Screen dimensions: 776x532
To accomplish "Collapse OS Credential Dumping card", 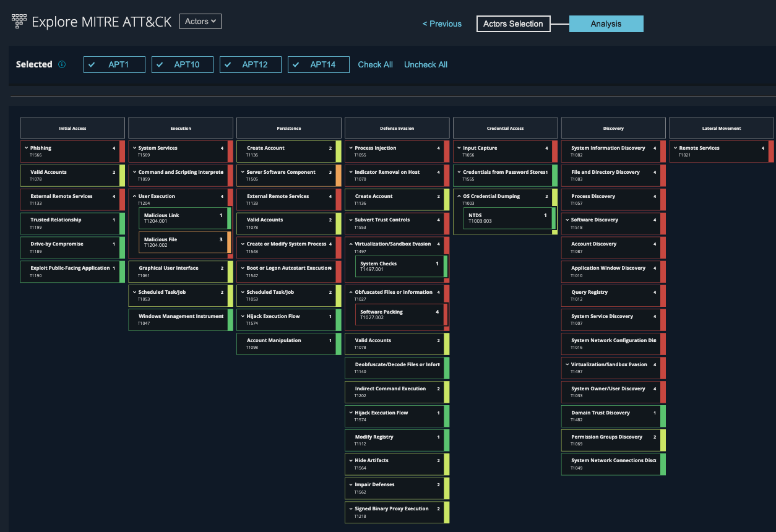I will [x=459, y=196].
